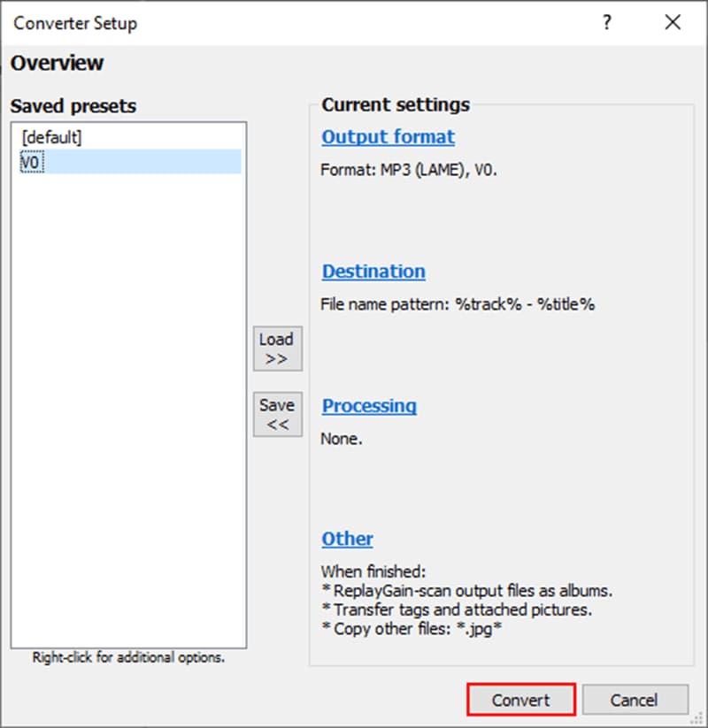
Task: Click the When finished: text
Action: pyautogui.click(x=373, y=571)
